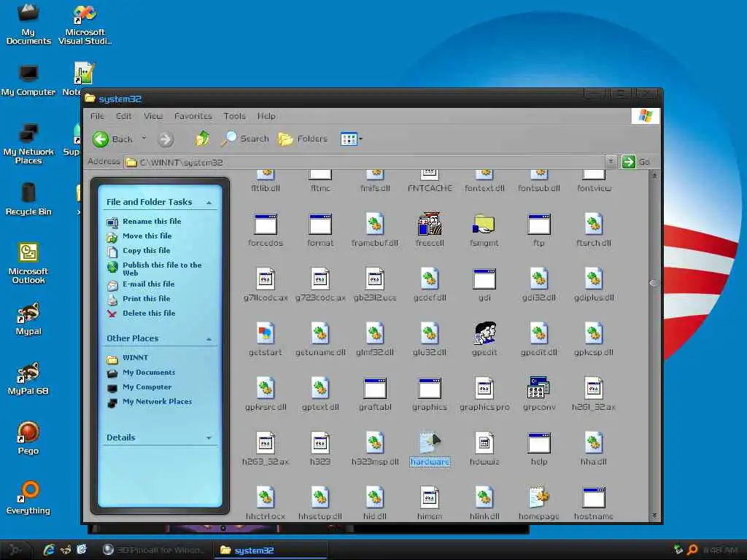
Task: Select the graphics.pro file icon
Action: coord(484,388)
